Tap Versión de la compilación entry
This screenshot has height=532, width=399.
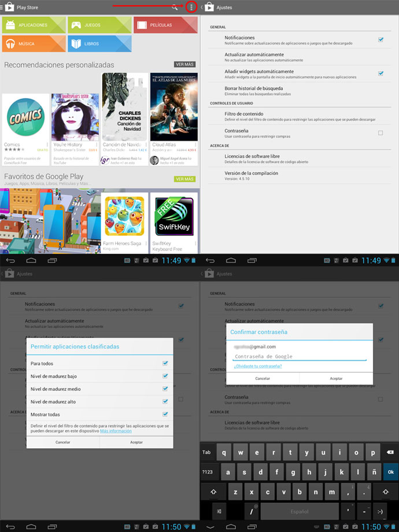pos(300,176)
